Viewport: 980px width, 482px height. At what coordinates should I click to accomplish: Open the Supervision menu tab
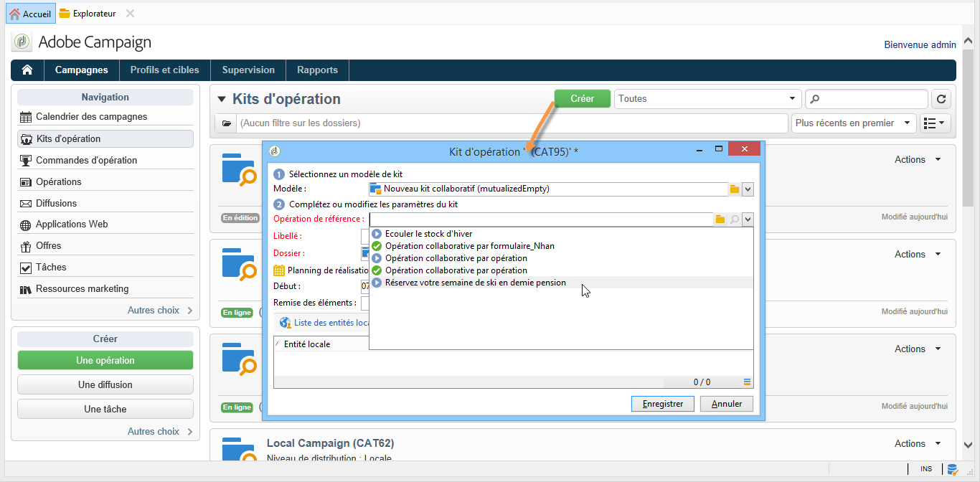tap(248, 70)
